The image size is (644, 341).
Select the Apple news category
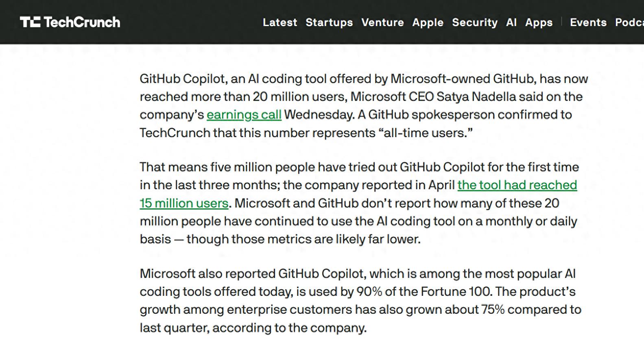point(428,23)
